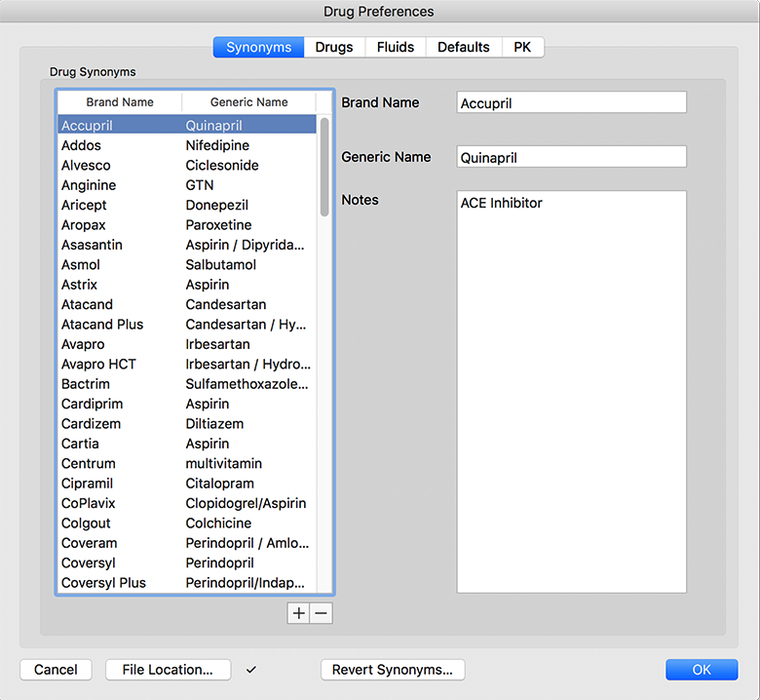Select the Avapro HCT row
The width and height of the screenshot is (760, 700).
coord(187,364)
